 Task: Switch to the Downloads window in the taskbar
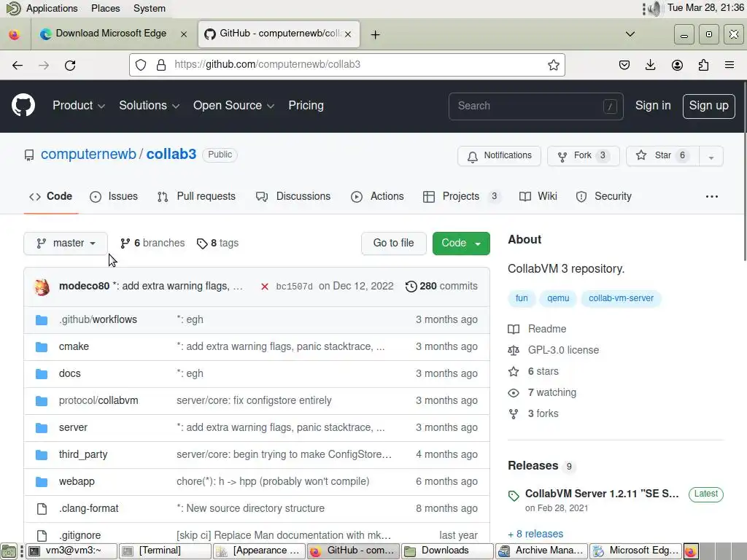pos(447,551)
